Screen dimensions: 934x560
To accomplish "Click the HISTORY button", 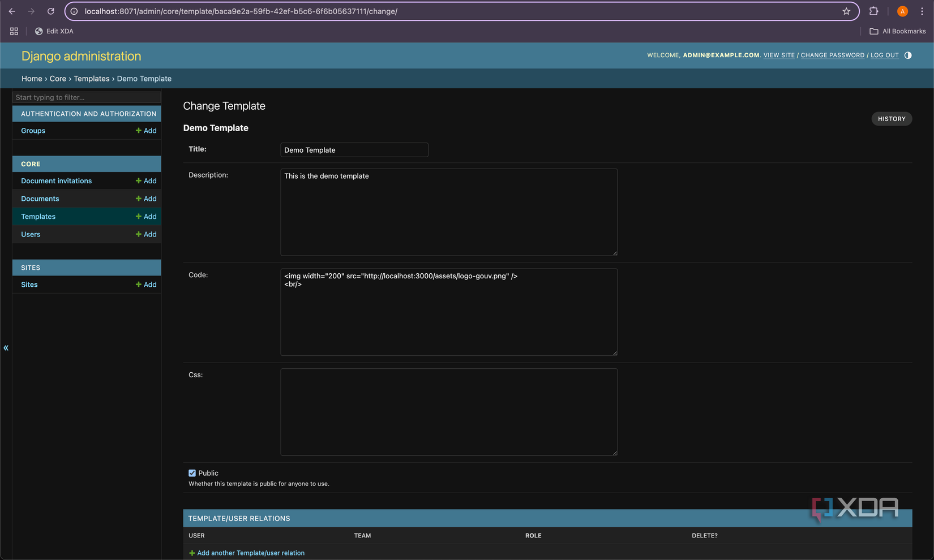I will tap(892, 119).
